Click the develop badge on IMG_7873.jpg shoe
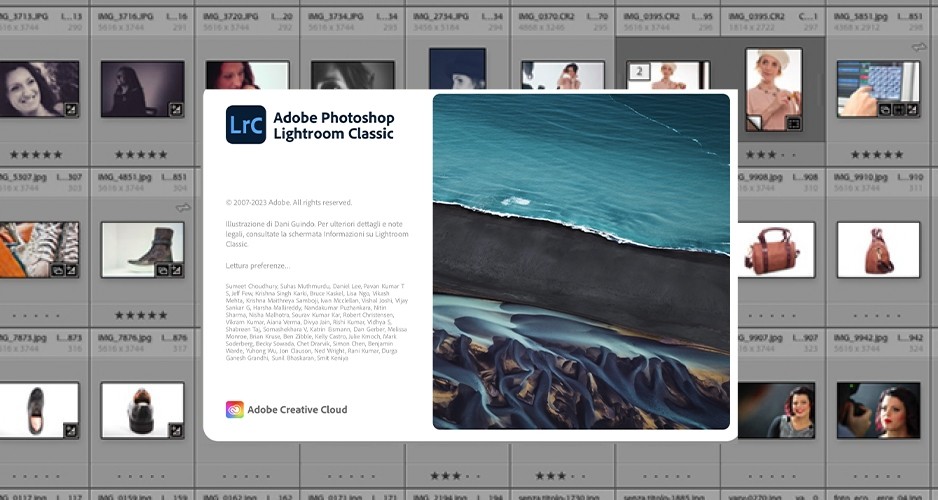Screen dimensions: 938x500 click(71, 431)
